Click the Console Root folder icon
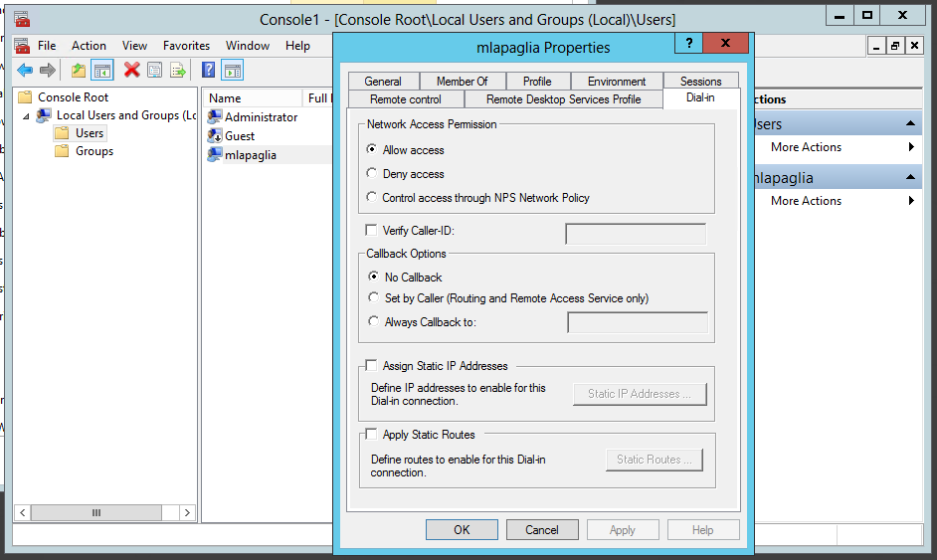The height and width of the screenshot is (560, 937). click(25, 96)
